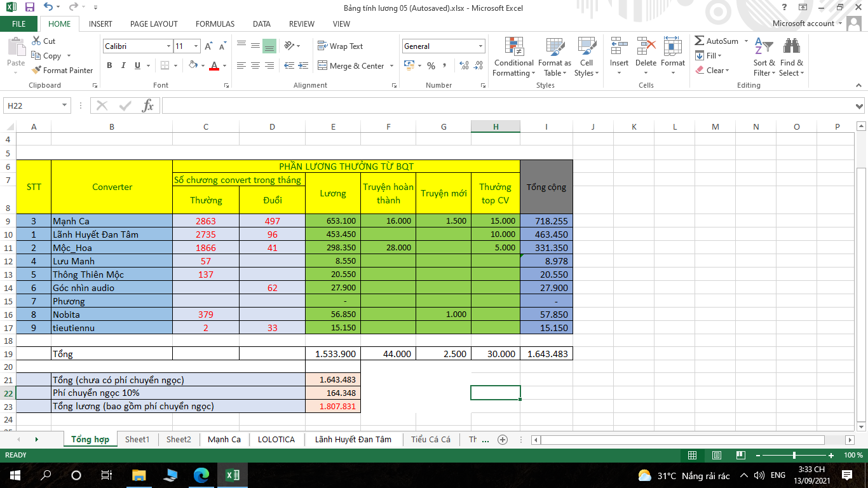
Task: Click the Insert Function fx icon
Action: tap(147, 105)
